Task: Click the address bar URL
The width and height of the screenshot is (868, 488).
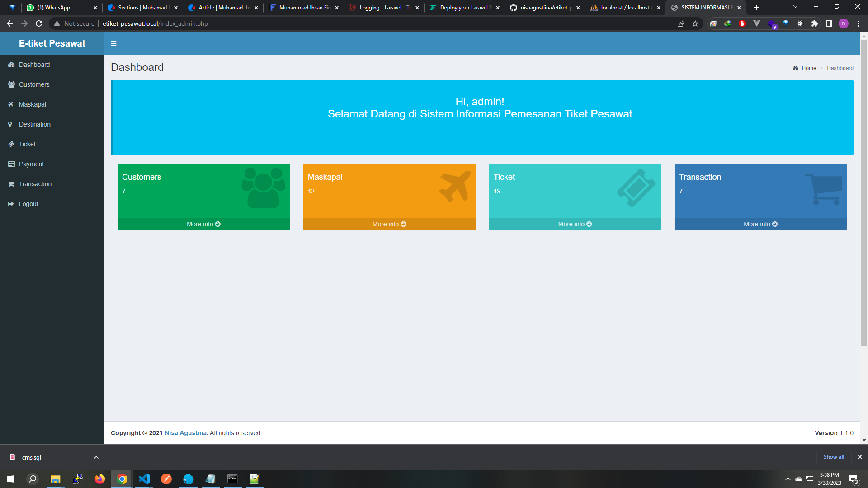Action: click(155, 23)
